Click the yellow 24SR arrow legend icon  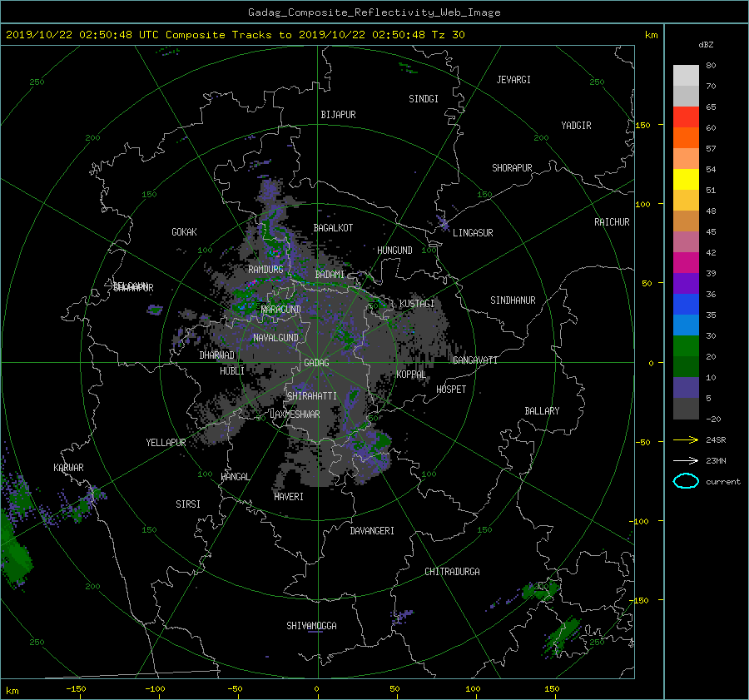(x=686, y=439)
